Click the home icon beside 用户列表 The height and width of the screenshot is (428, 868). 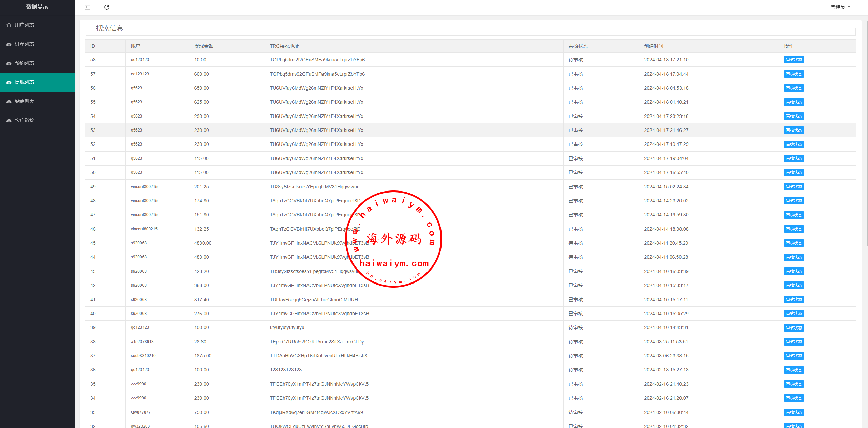pyautogui.click(x=9, y=25)
